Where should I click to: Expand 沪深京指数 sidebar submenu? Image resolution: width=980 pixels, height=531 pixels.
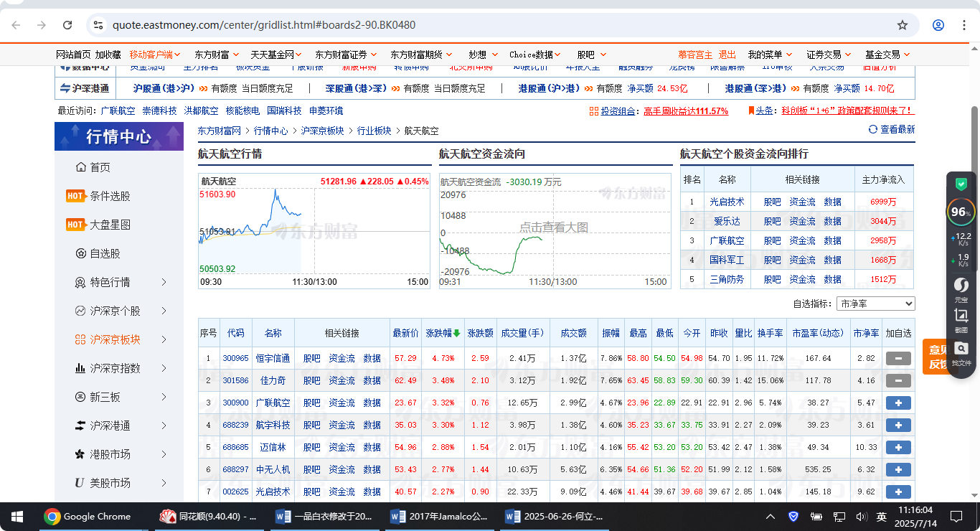(164, 368)
